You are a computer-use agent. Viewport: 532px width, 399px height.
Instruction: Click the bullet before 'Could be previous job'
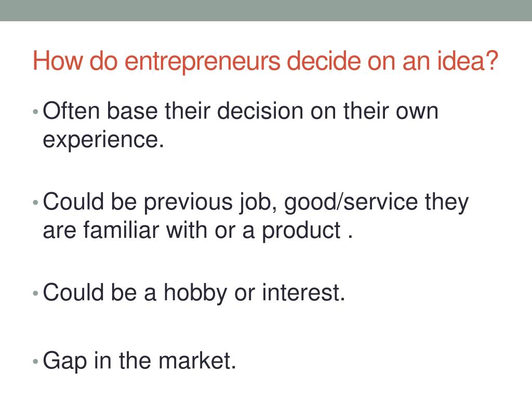(x=35, y=203)
